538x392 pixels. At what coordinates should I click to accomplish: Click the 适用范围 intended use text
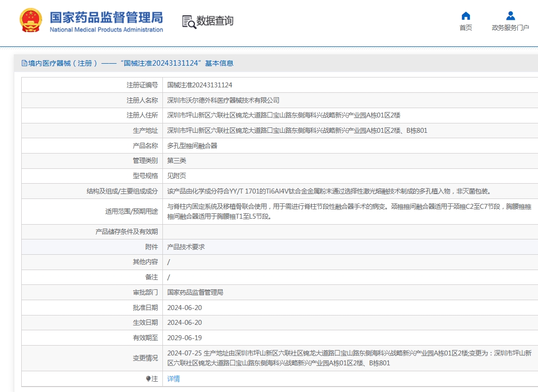tap(349, 211)
